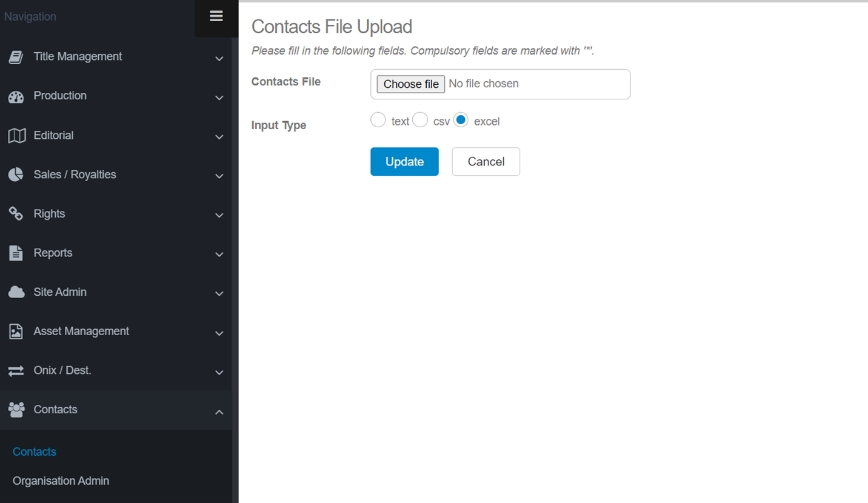This screenshot has height=503, width=868.
Task: Click the Onix / Dest. exchange arrows icon
Action: 16,371
